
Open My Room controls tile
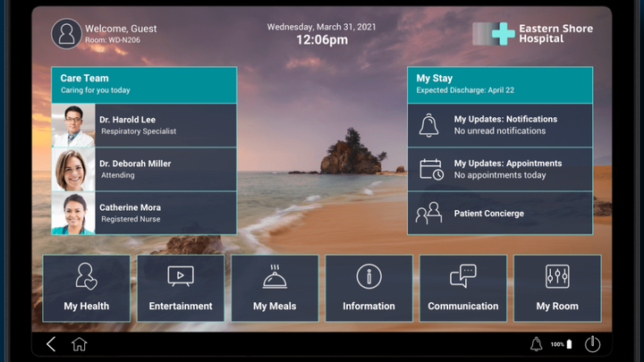coord(557,288)
